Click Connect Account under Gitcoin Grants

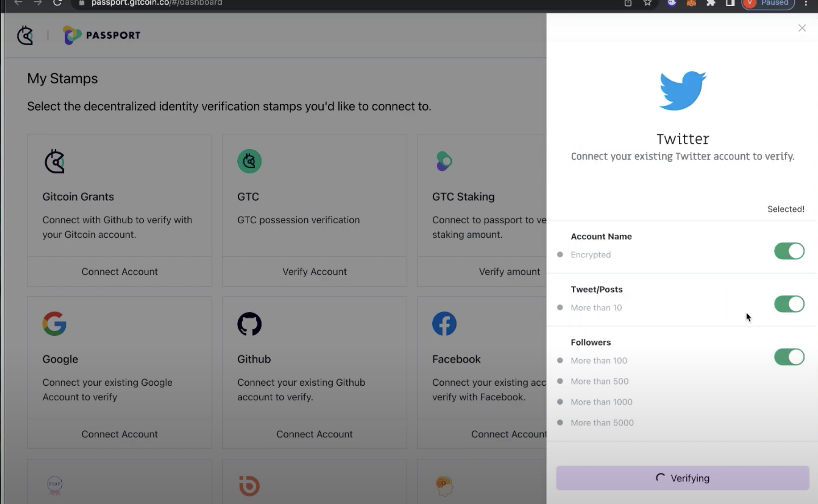[x=119, y=272]
